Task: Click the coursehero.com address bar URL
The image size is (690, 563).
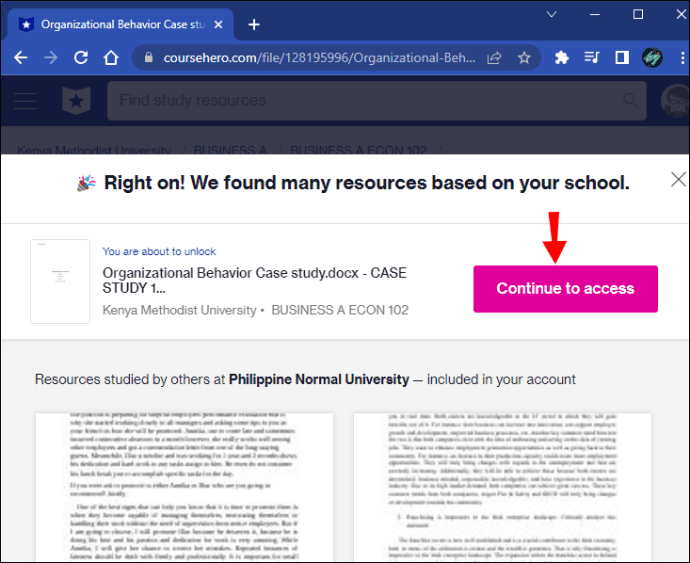Action: click(x=319, y=58)
